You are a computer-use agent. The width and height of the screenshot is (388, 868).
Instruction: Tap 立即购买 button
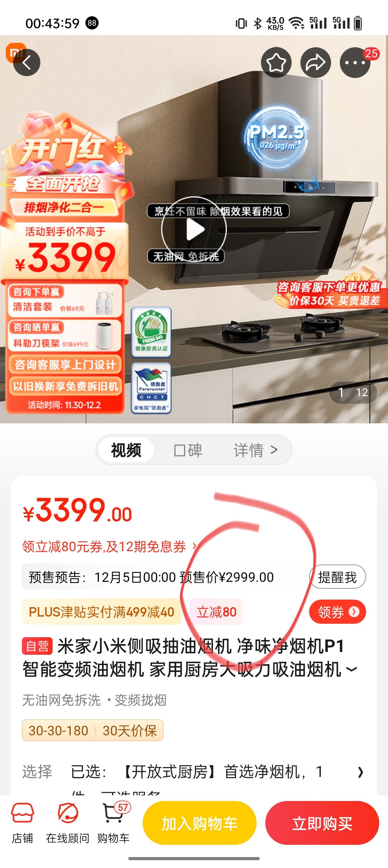pyautogui.click(x=322, y=823)
